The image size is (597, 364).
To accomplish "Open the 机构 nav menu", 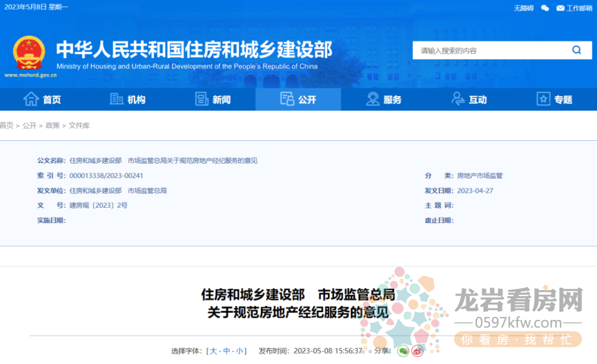I will pyautogui.click(x=128, y=100).
